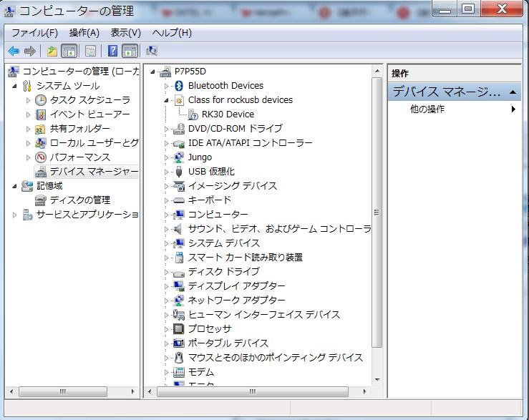Click the Forward arrow toolbar icon
529x420 pixels.
point(30,52)
